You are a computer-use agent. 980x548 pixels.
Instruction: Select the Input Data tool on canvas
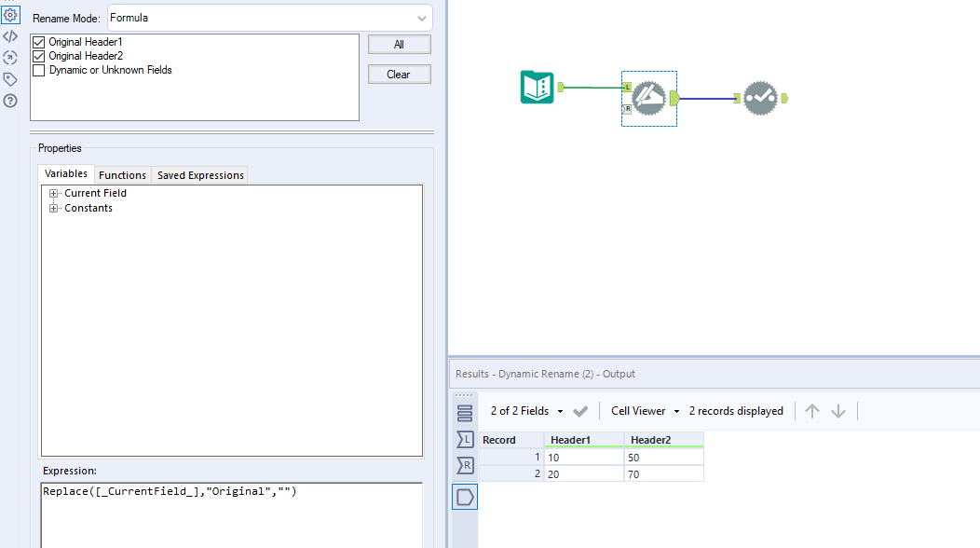[537, 87]
